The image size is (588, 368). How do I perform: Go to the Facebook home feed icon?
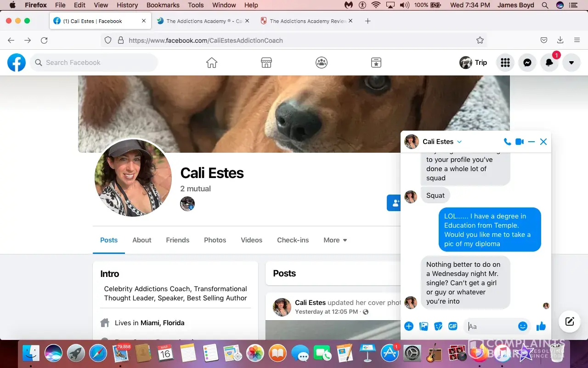211,63
